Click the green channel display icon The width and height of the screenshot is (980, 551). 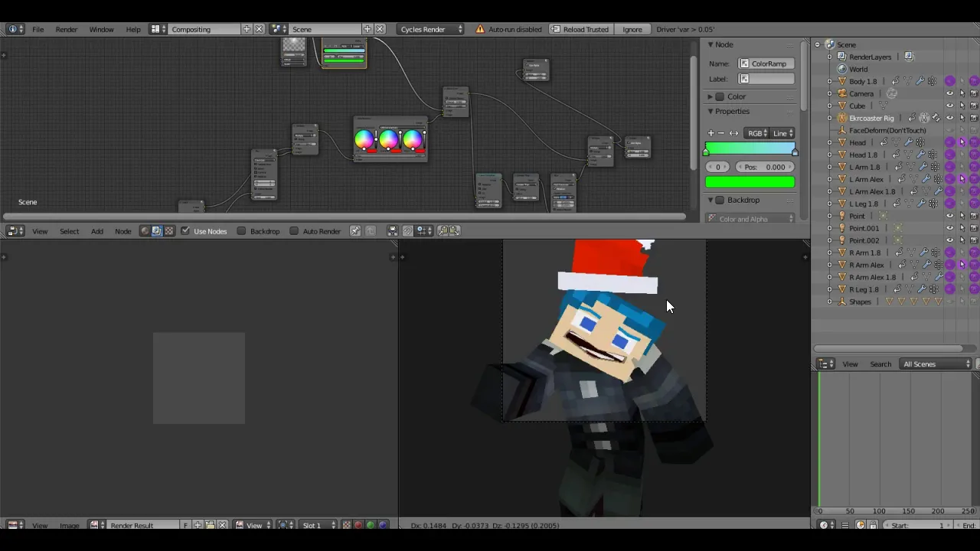pos(371,525)
